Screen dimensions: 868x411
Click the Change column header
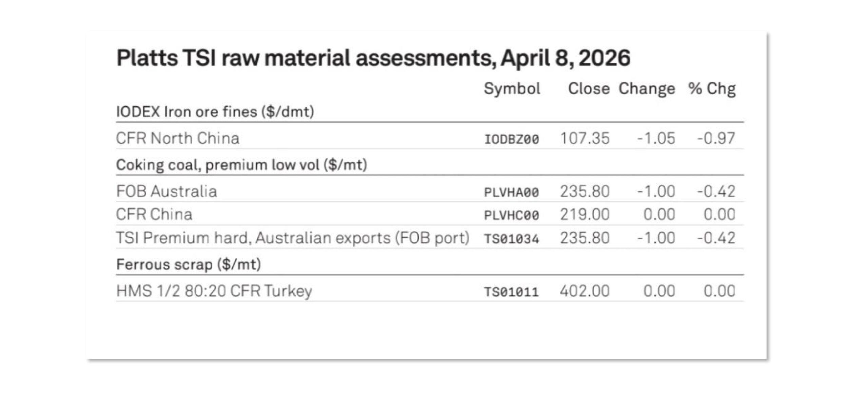click(x=647, y=89)
